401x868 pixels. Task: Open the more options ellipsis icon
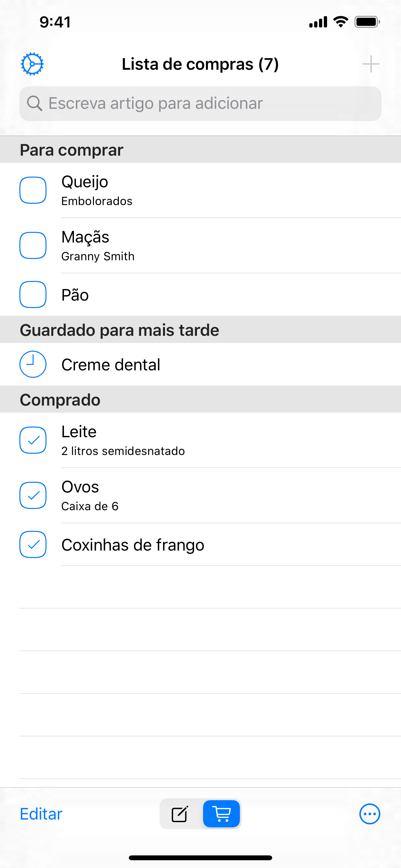click(x=370, y=814)
